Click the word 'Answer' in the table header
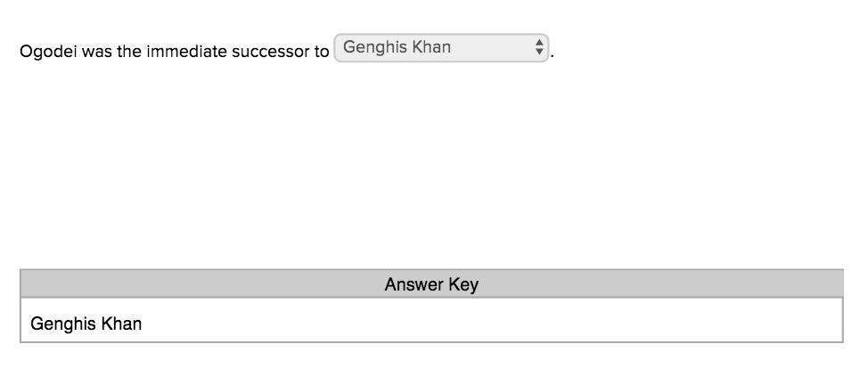The height and width of the screenshot is (369, 868). point(414,284)
